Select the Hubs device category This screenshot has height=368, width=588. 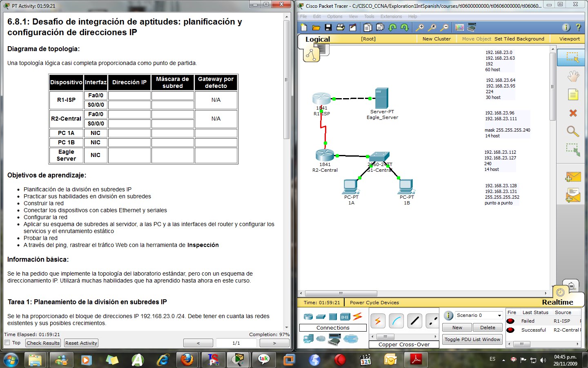pyautogui.click(x=333, y=316)
